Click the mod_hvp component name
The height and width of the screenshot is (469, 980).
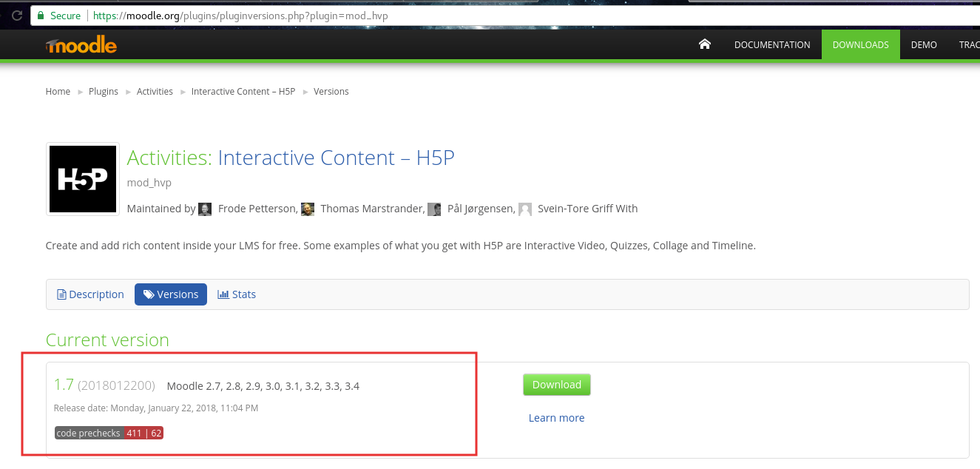(x=149, y=183)
